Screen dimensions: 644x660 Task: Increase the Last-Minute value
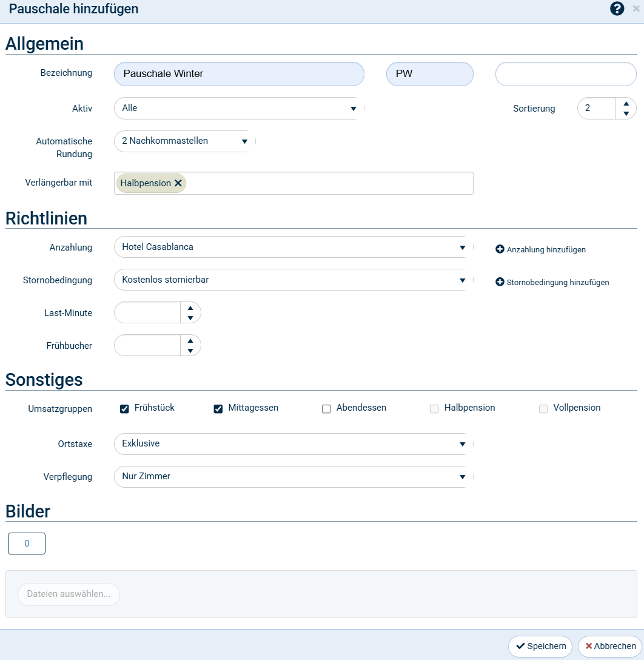pyautogui.click(x=190, y=308)
